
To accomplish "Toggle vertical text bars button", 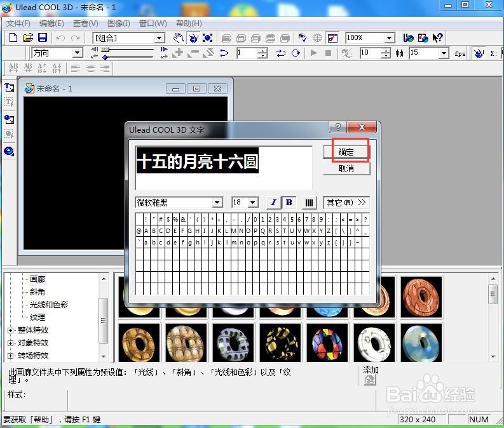I will click(x=309, y=203).
